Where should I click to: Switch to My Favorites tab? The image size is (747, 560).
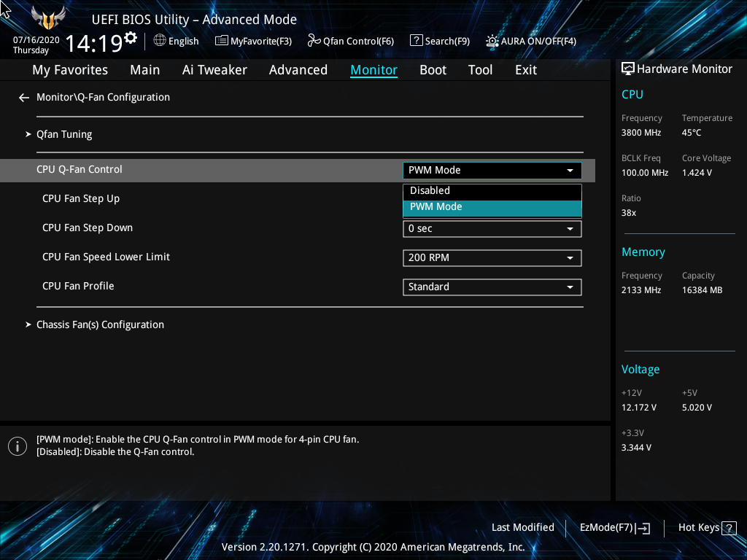pos(70,70)
